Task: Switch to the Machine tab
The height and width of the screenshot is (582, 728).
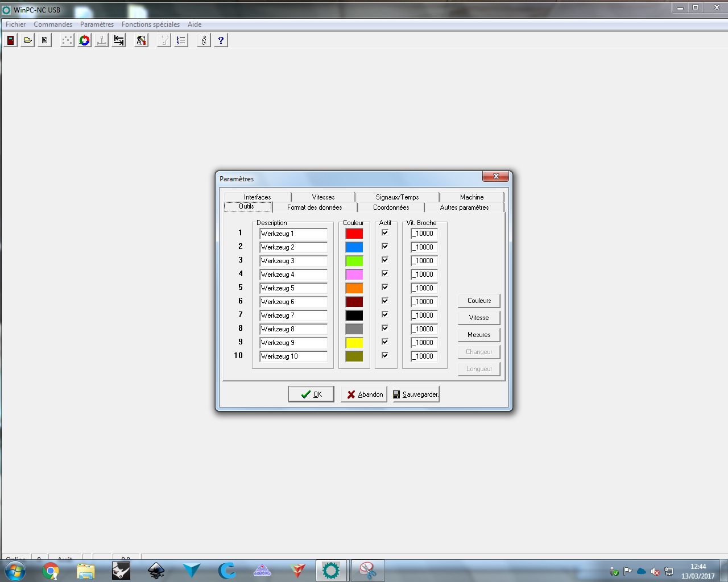Action: point(471,197)
